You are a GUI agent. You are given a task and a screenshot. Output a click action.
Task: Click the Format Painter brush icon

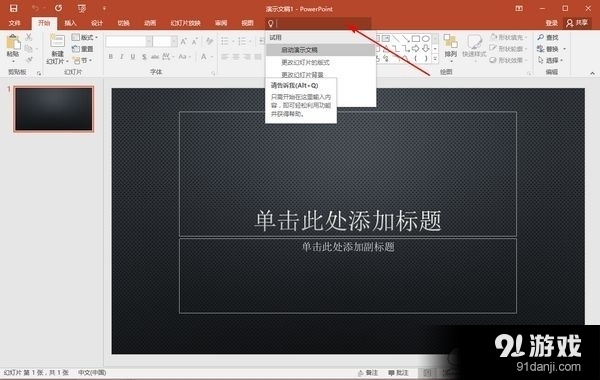(x=29, y=60)
